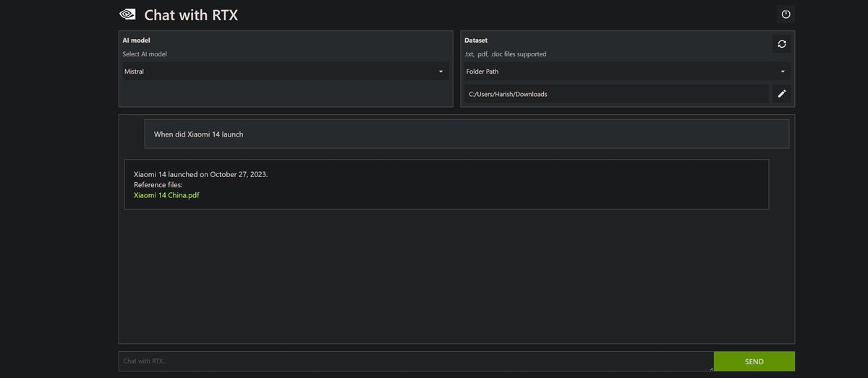868x378 pixels.
Task: Open the Xiaomi 14 China.pdf reference link
Action: click(166, 195)
